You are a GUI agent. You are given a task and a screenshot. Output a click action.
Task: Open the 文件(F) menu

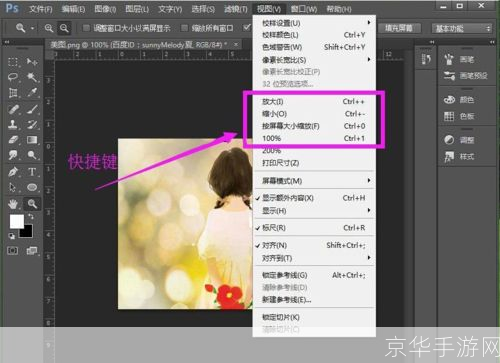click(x=40, y=9)
